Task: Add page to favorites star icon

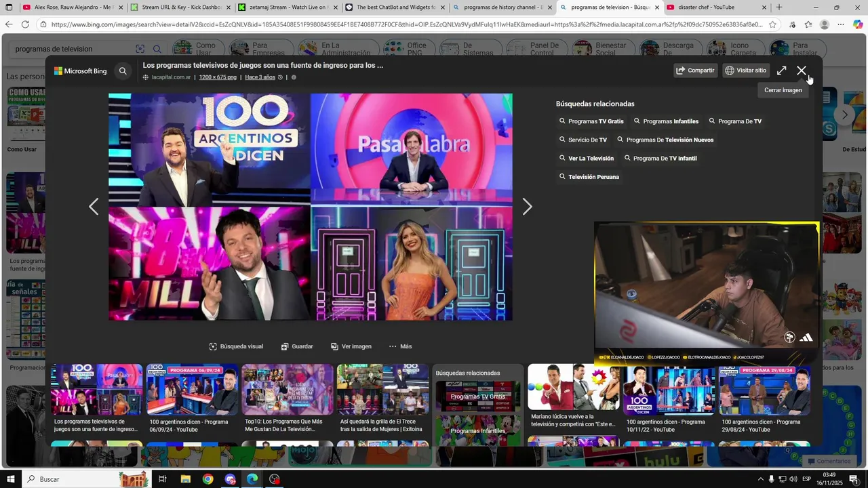Action: 772,24
